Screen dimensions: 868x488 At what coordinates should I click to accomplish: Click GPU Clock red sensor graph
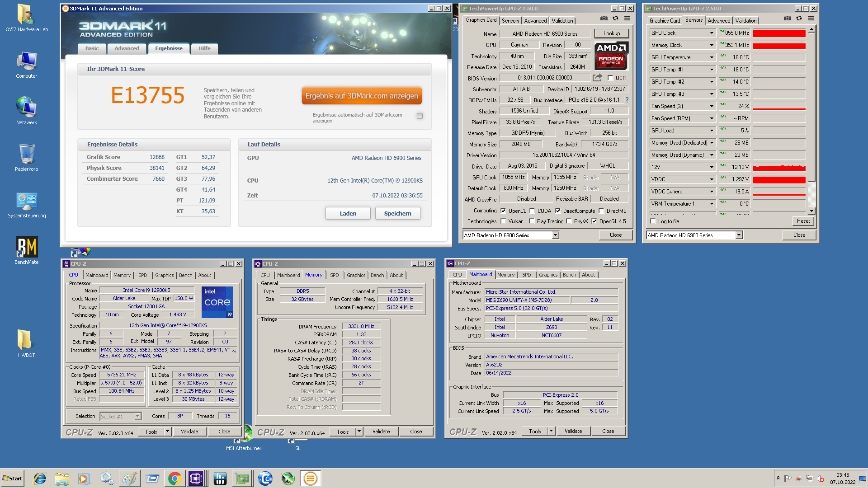(x=779, y=33)
